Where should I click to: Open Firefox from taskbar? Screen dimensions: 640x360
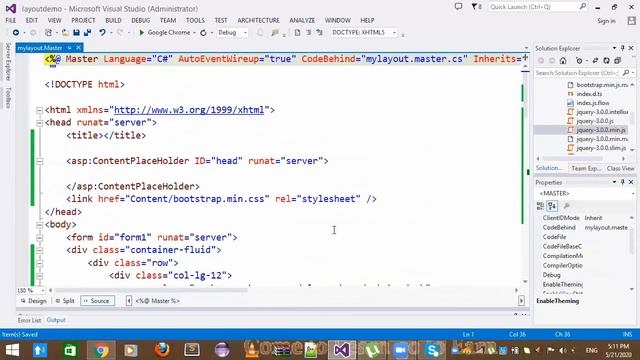click(162, 350)
